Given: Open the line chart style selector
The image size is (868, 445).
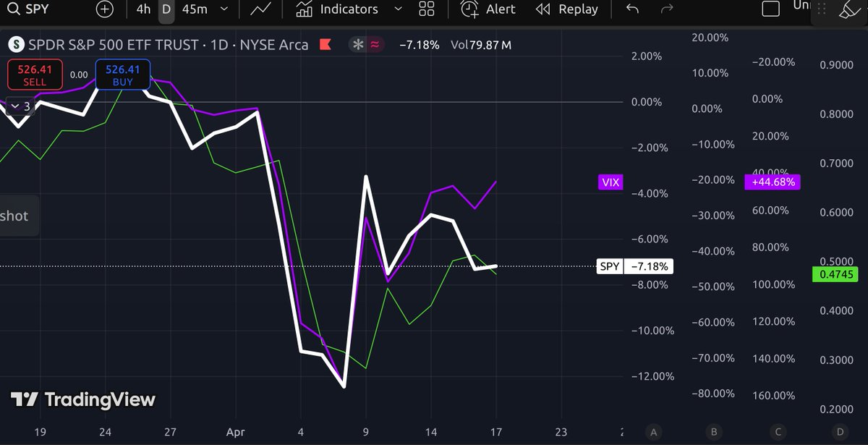Looking at the screenshot, I should click(x=260, y=9).
